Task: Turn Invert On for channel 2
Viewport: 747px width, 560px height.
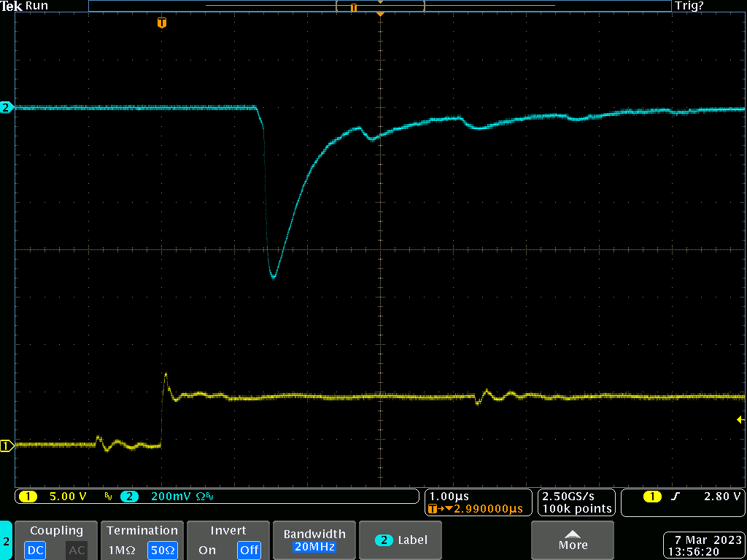Action: coord(207,551)
